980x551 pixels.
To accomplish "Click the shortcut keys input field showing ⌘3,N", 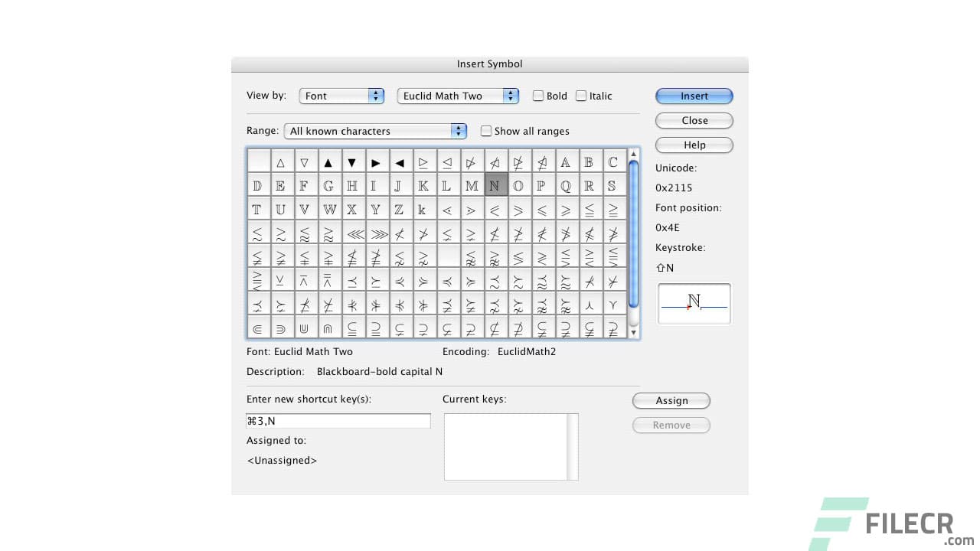I will [338, 420].
